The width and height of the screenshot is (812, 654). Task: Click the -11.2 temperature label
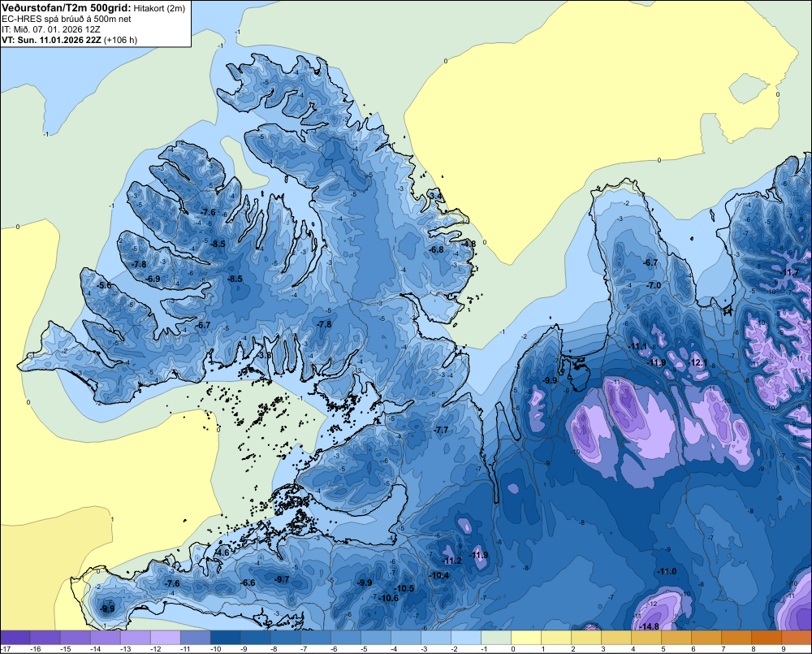tap(452, 561)
